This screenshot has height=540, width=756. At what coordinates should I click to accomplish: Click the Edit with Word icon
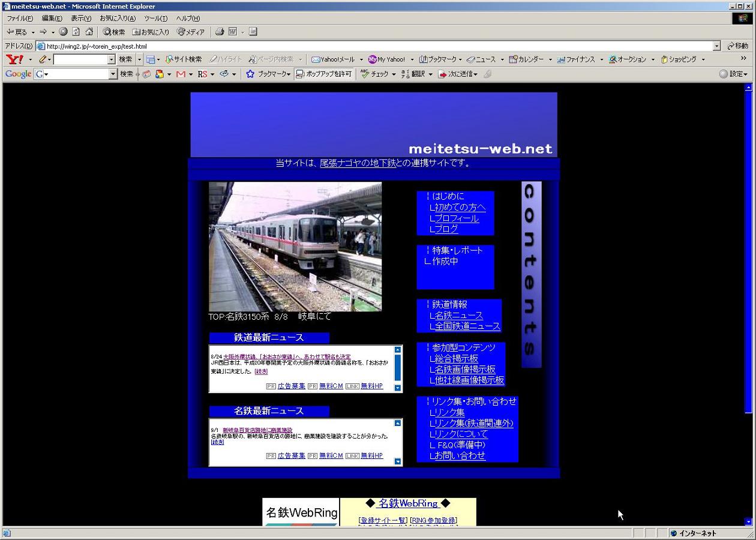(232, 32)
